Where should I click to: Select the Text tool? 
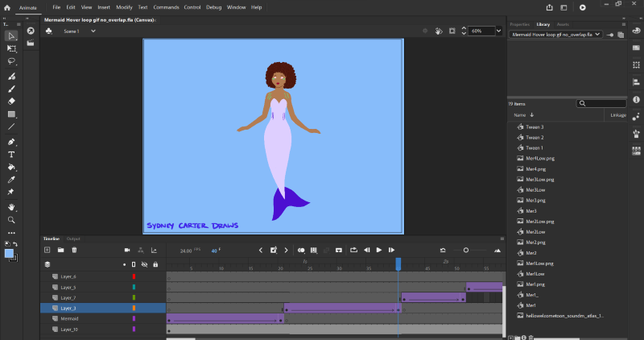click(x=11, y=155)
